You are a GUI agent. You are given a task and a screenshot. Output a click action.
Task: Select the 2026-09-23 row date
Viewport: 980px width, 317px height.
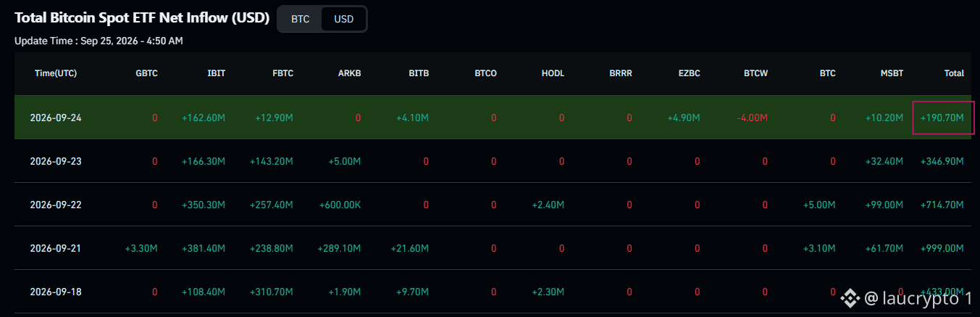coord(56,161)
